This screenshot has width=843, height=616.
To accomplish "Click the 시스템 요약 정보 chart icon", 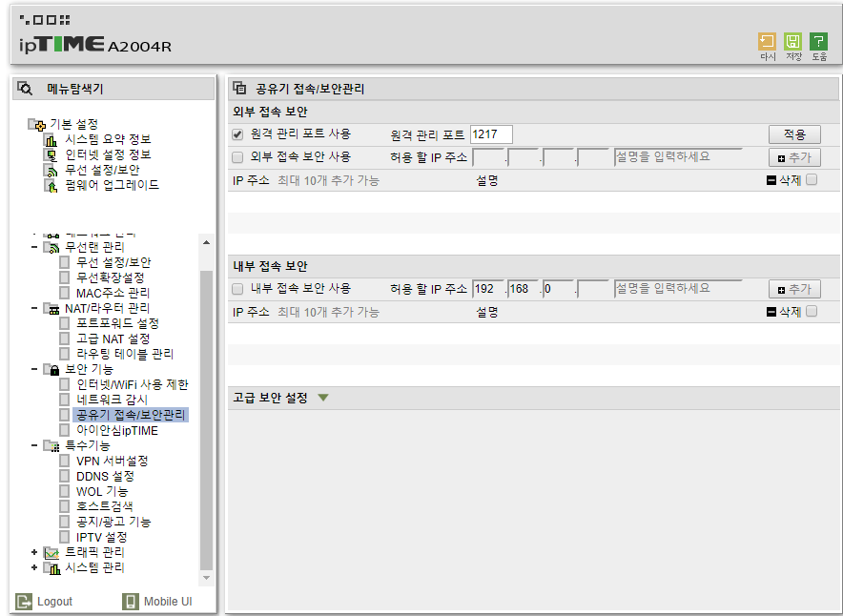I will [x=51, y=140].
